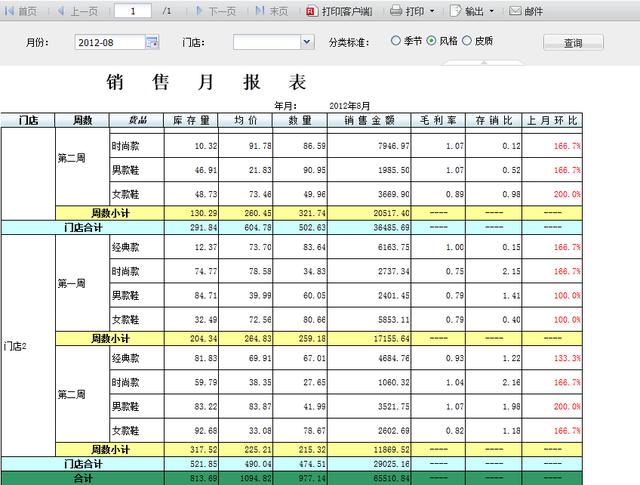640x485 pixels.
Task: Click store total 36485.69
Action: (391, 227)
